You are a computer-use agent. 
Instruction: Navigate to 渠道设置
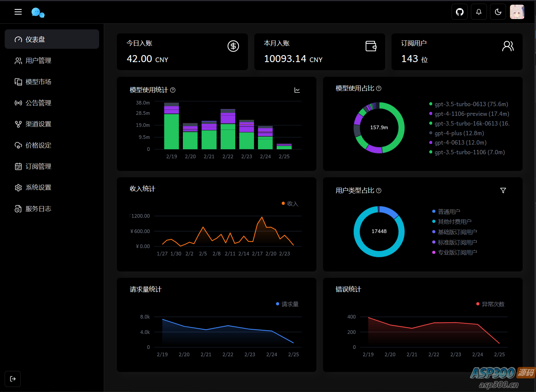coord(38,124)
